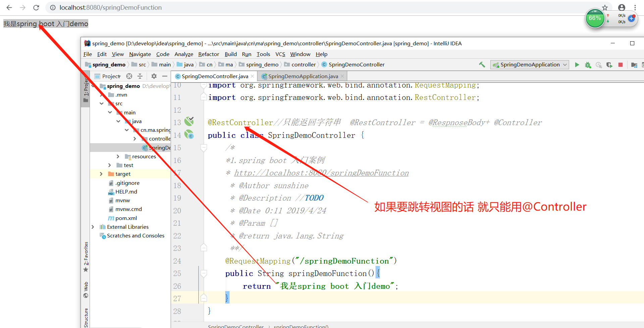
Task: Close SpringDemoController.java tab
Action: coord(252,76)
